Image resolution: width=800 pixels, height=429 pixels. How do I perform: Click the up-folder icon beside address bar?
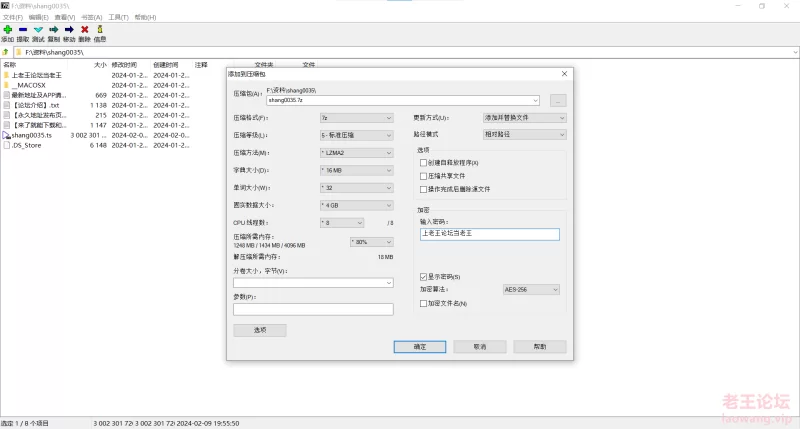[x=6, y=51]
